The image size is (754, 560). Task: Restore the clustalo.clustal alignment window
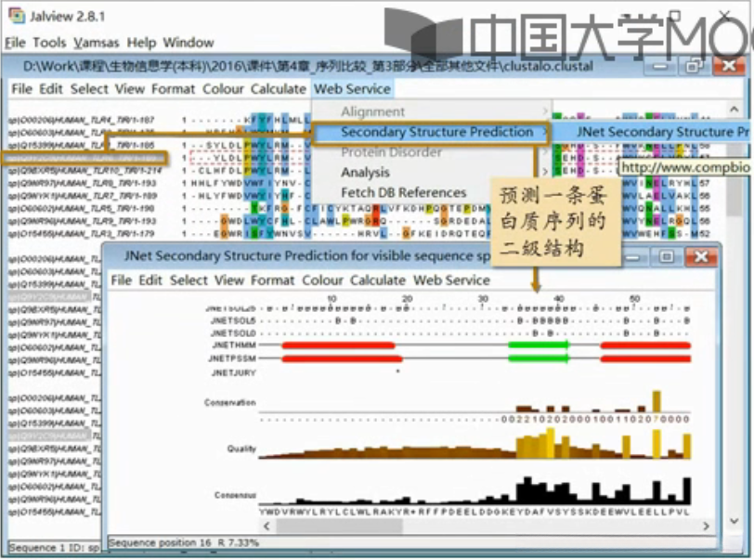click(x=694, y=66)
